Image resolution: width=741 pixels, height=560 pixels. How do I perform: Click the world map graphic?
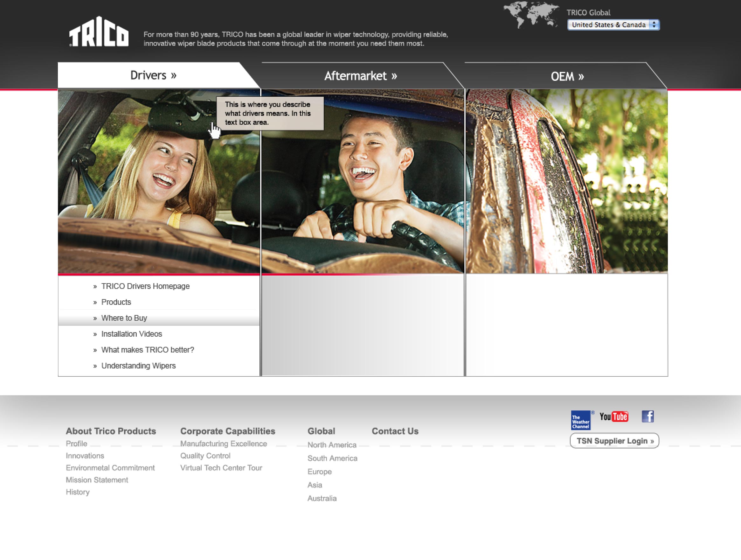pos(531,14)
